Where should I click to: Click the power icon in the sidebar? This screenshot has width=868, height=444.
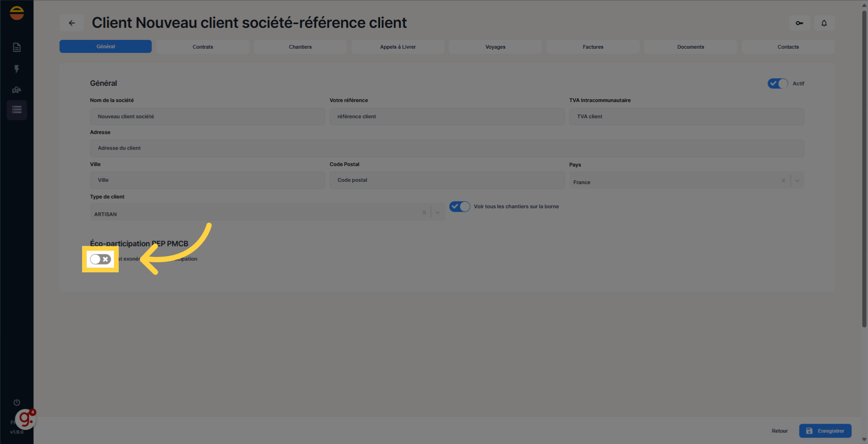point(17,402)
